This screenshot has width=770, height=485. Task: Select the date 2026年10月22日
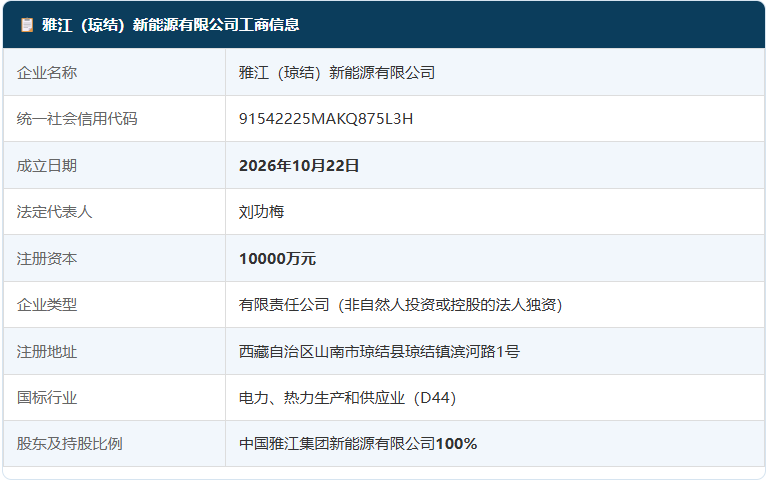(x=299, y=165)
